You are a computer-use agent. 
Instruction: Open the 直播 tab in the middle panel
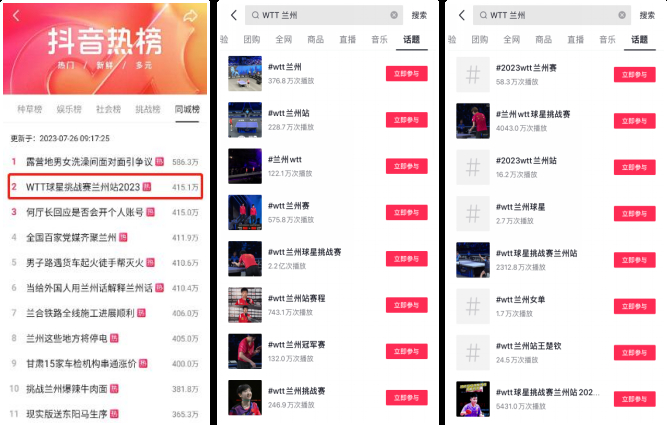tap(348, 40)
